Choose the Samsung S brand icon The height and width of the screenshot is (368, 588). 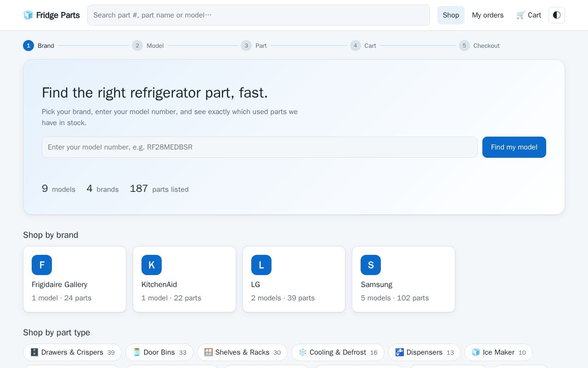point(371,265)
